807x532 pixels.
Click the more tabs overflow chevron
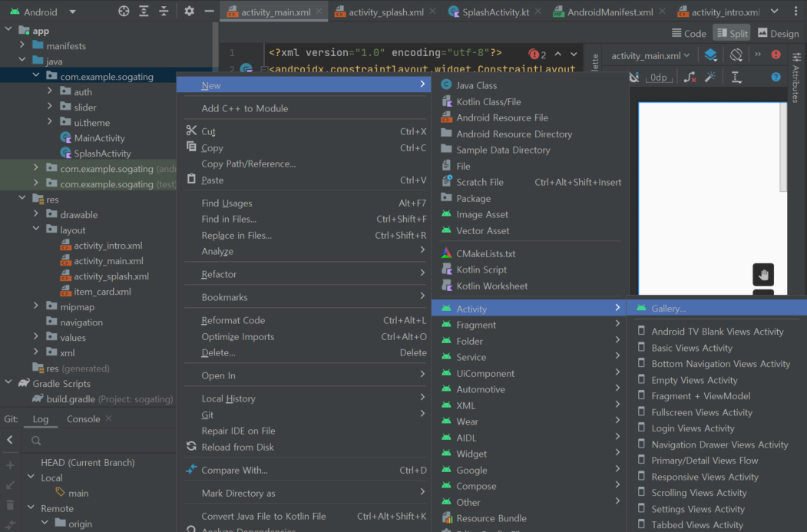point(774,12)
